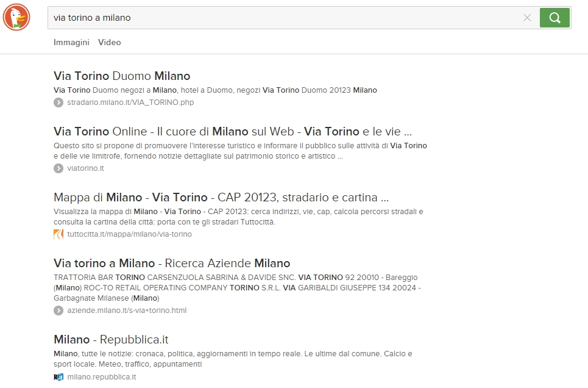Viewport: 588px width, 388px height.
Task: Click the green search magnifier button
Action: tap(554, 18)
